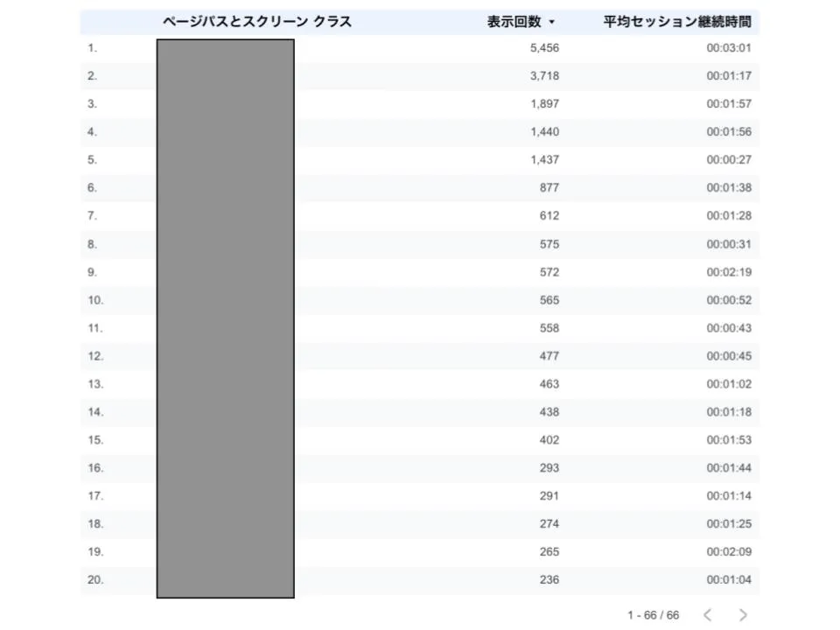Sort by ページパスとスクリーン クラス column header

pos(257,21)
